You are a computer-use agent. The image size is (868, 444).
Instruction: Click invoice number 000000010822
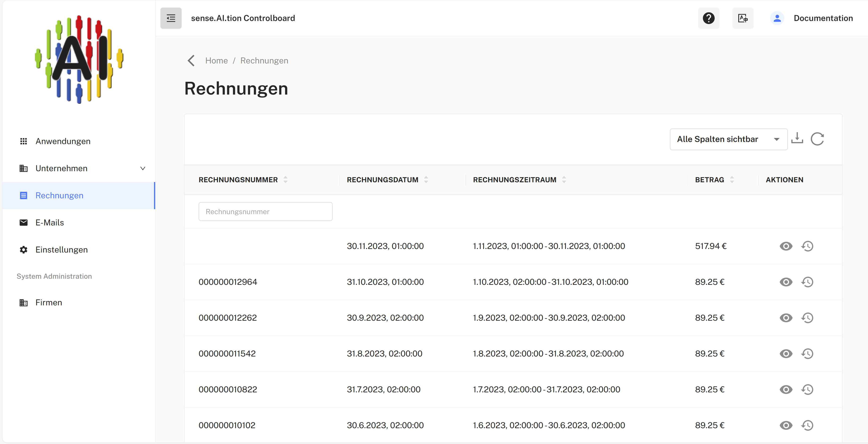[228, 390]
